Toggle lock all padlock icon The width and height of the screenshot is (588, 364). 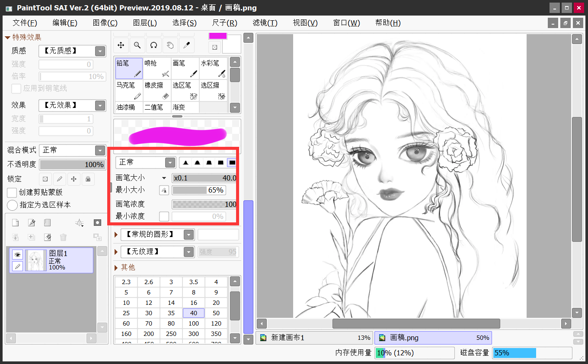point(88,179)
